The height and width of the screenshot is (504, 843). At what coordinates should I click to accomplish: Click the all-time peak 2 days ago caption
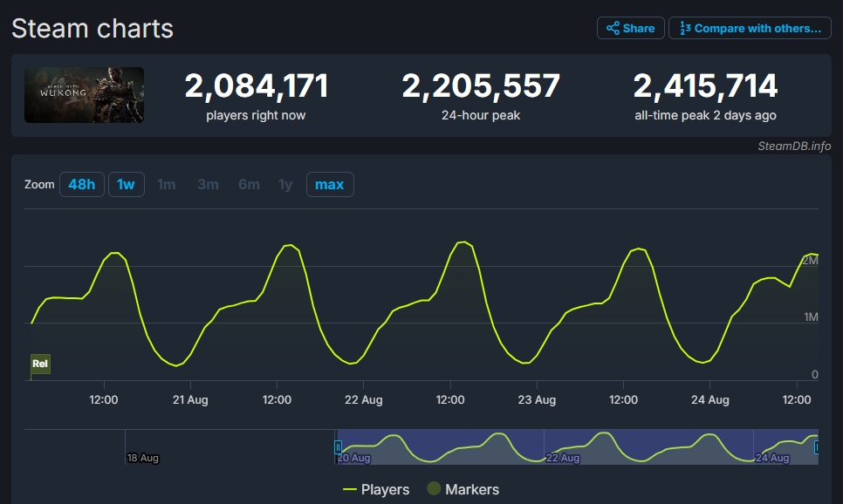(705, 115)
